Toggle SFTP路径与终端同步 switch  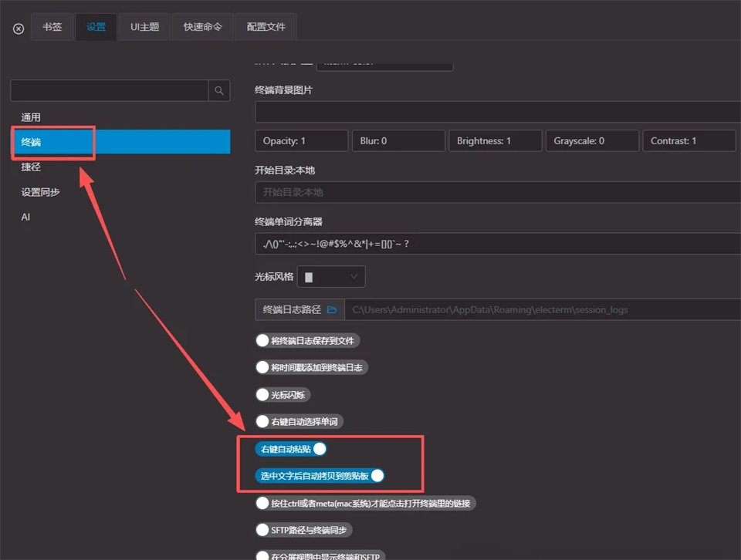click(x=304, y=530)
